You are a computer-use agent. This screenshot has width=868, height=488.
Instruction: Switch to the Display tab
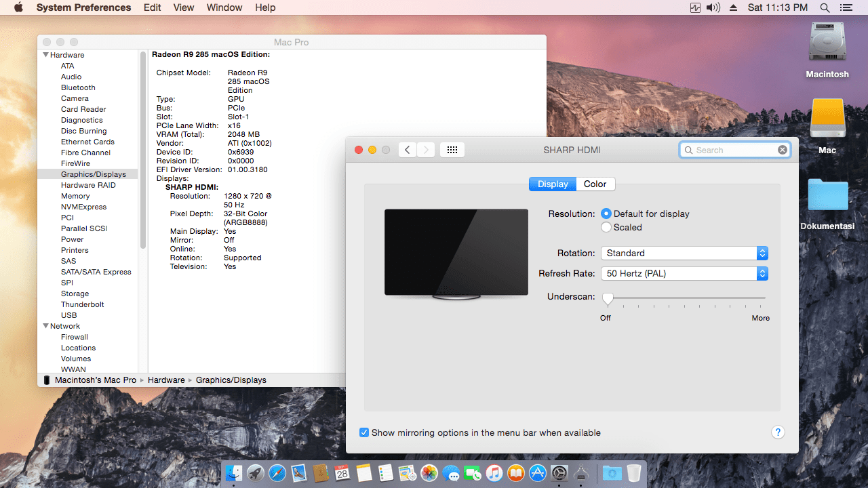[553, 184]
